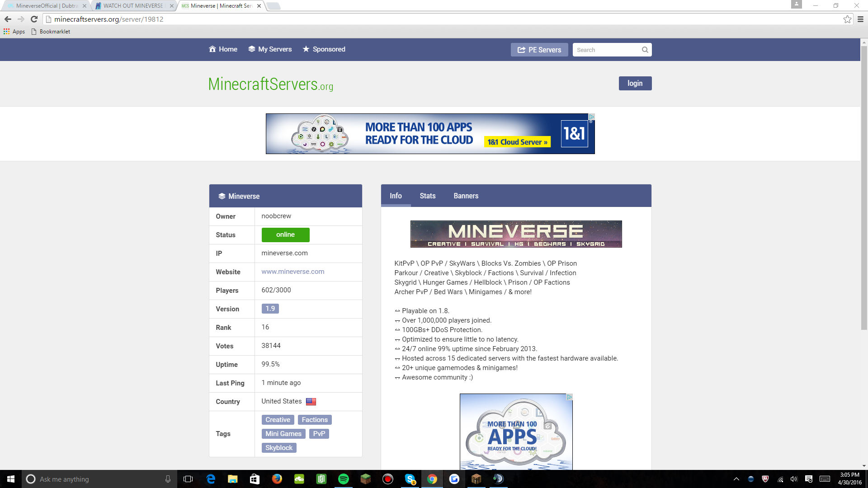The image size is (868, 488).
Task: Click the uptime value 99.5%
Action: 270,364
